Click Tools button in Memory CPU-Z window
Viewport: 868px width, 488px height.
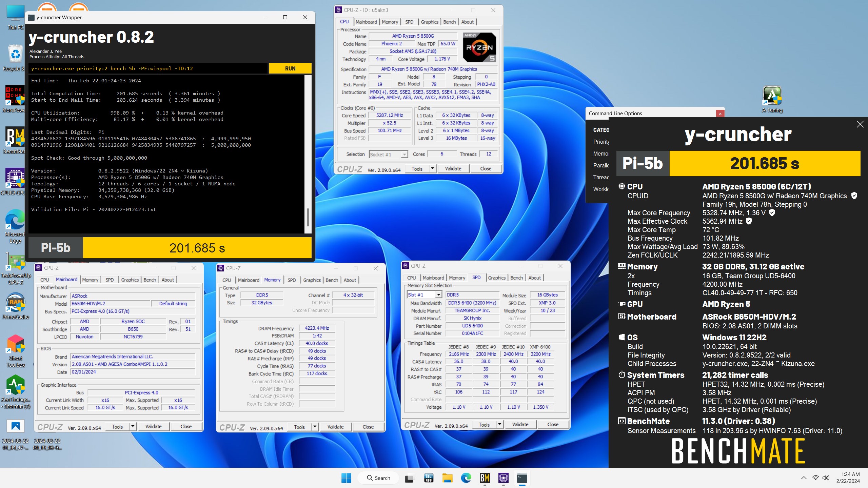(299, 427)
